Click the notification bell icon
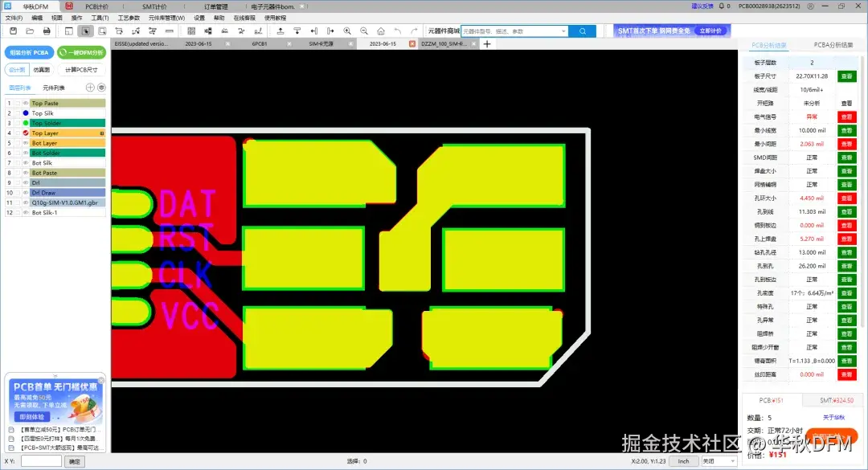The width and height of the screenshot is (868, 470). pos(721,6)
